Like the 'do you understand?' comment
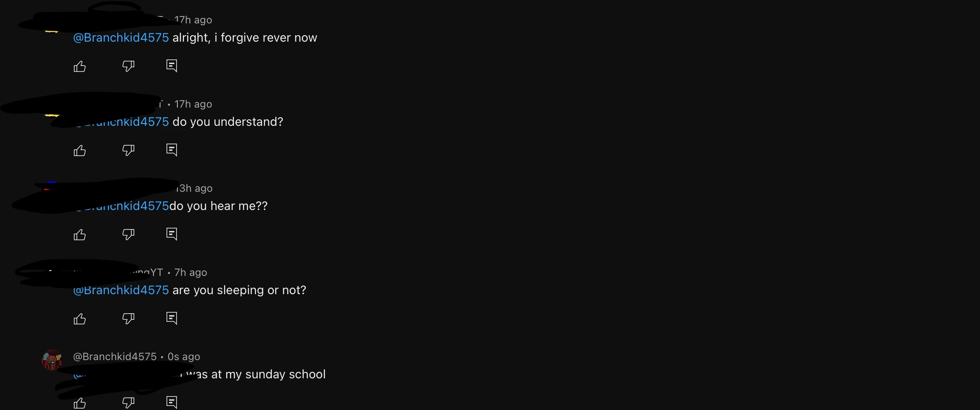The width and height of the screenshot is (980, 410). (80, 150)
